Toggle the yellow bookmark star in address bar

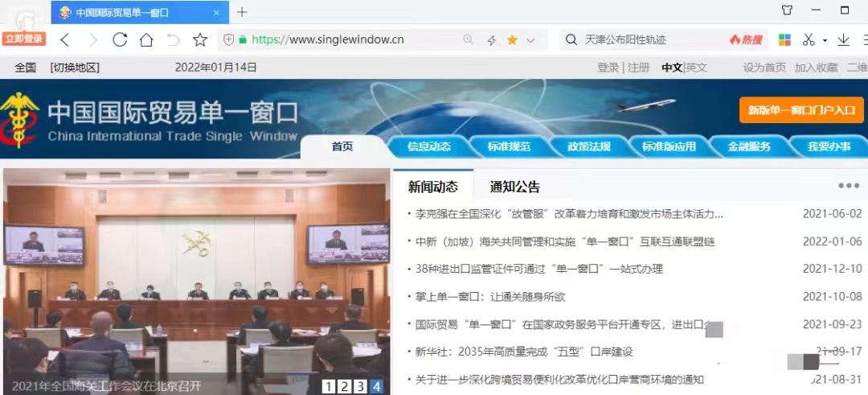click(512, 40)
